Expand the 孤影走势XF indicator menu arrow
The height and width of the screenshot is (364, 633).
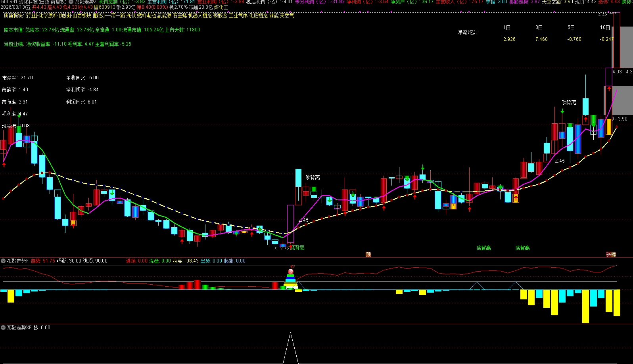[x=3, y=328]
